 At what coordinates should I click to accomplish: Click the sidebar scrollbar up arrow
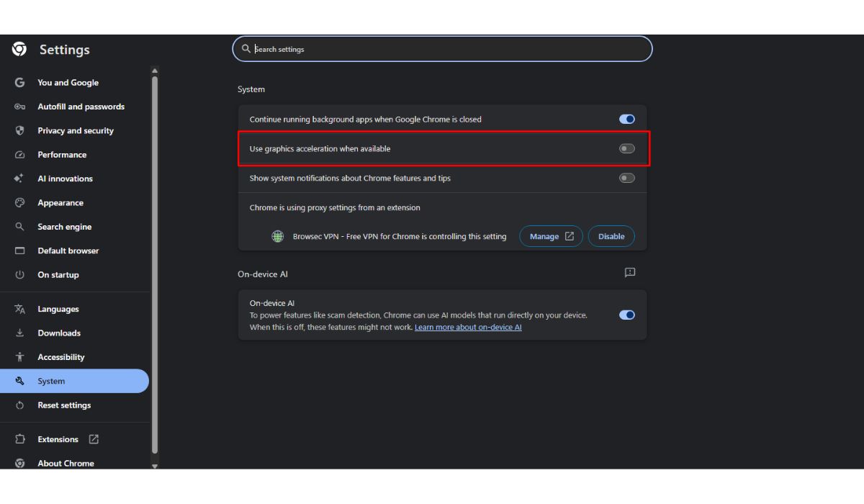154,71
